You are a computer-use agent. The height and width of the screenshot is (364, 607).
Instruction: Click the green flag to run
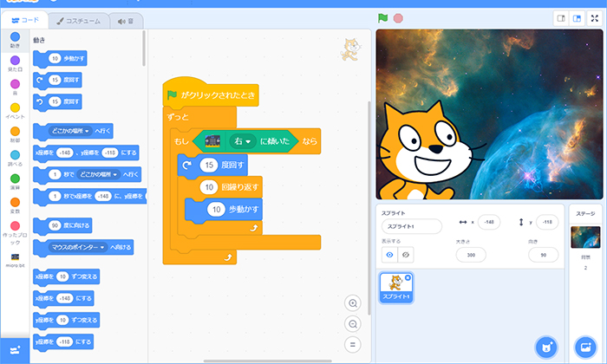click(x=382, y=18)
